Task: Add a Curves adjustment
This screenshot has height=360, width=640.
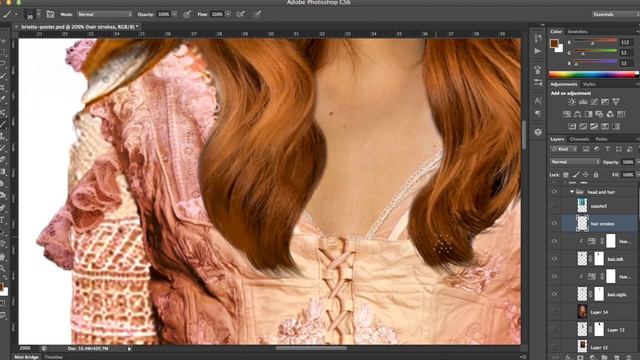Action: tap(594, 102)
